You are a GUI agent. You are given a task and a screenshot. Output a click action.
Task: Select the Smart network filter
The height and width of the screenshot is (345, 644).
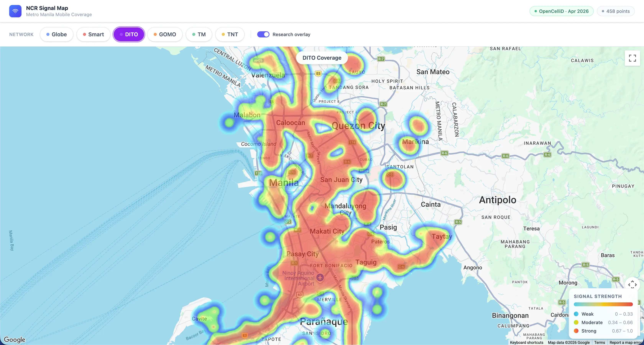[x=93, y=34]
